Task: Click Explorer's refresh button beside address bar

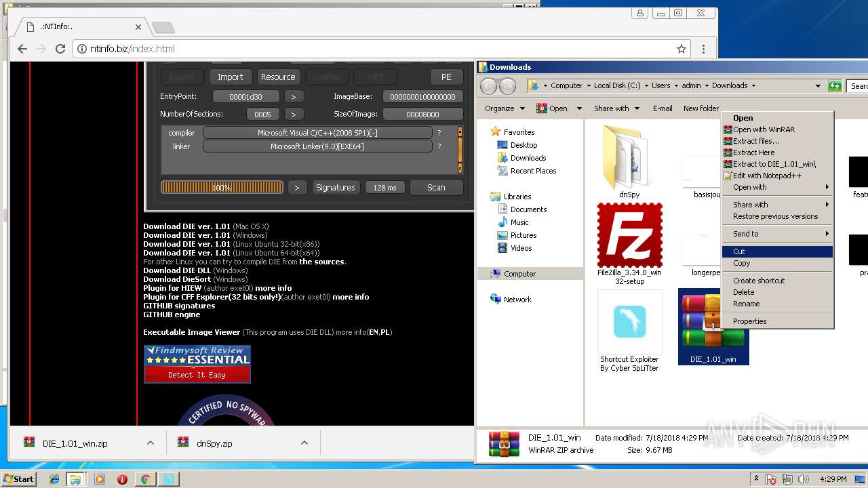Action: (x=835, y=86)
